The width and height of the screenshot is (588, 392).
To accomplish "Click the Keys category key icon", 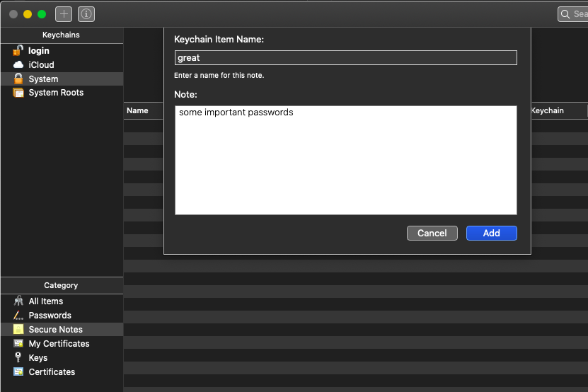I will click(18, 357).
